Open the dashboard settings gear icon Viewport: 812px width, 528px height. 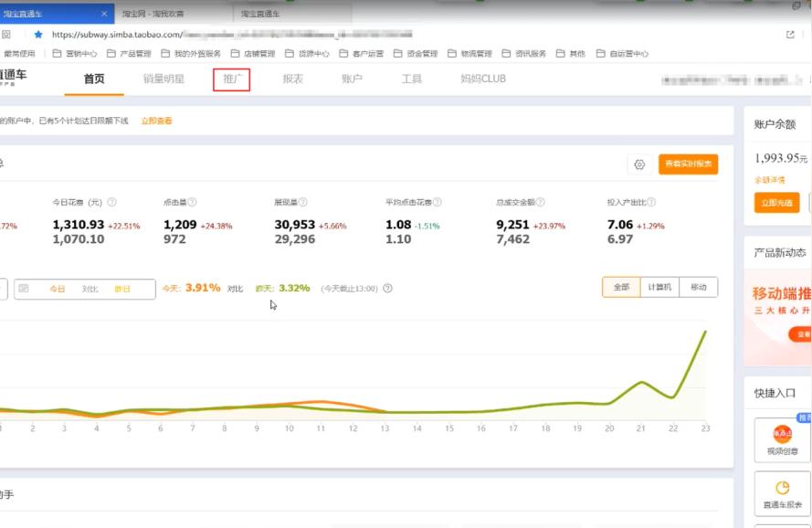pos(639,164)
